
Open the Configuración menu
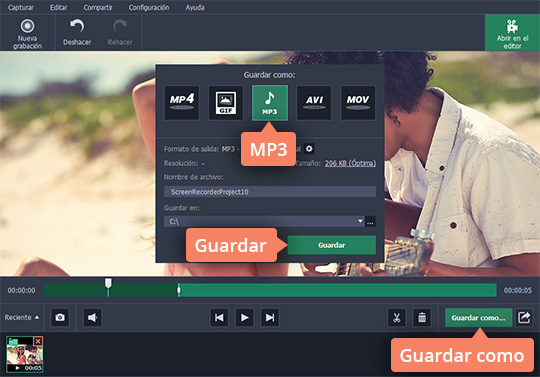pyautogui.click(x=149, y=7)
